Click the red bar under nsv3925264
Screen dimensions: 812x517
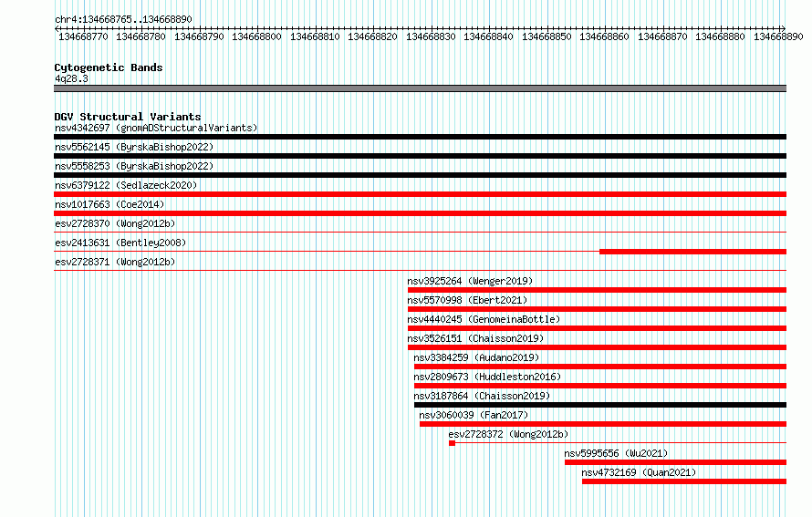[597, 290]
